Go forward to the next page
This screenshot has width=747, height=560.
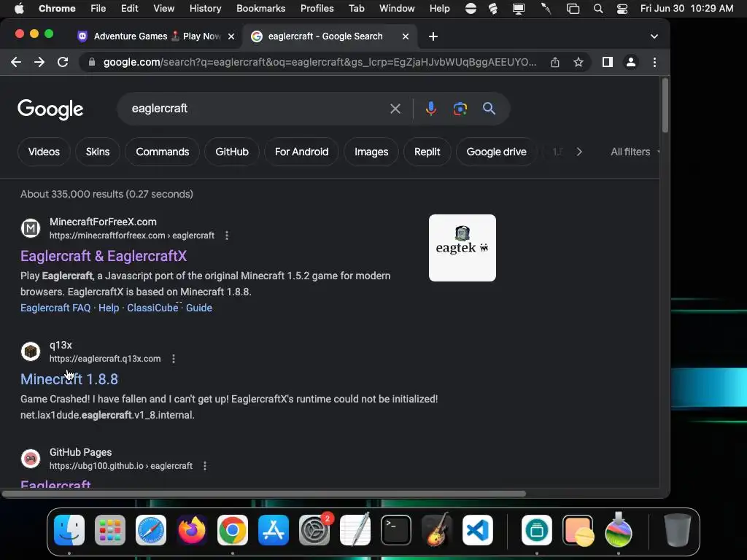click(39, 62)
